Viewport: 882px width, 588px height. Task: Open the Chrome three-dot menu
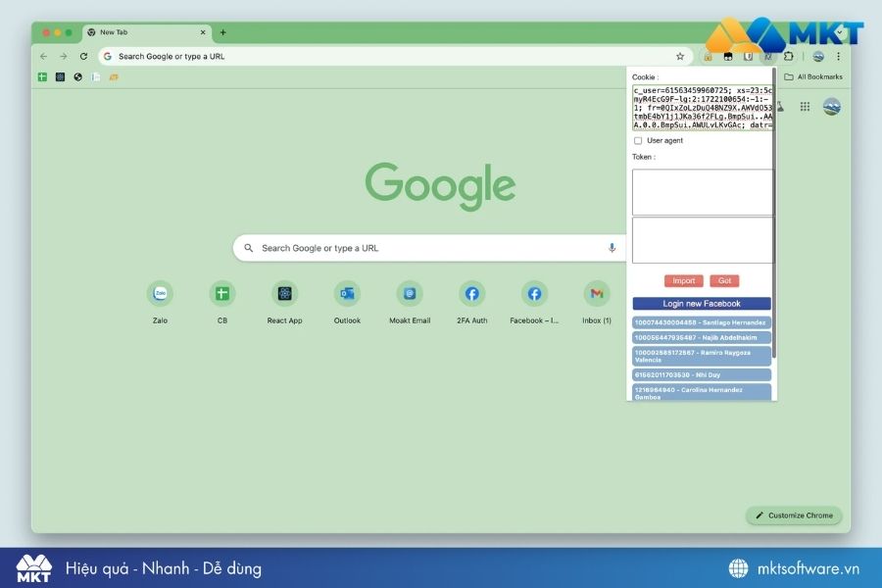coord(838,56)
